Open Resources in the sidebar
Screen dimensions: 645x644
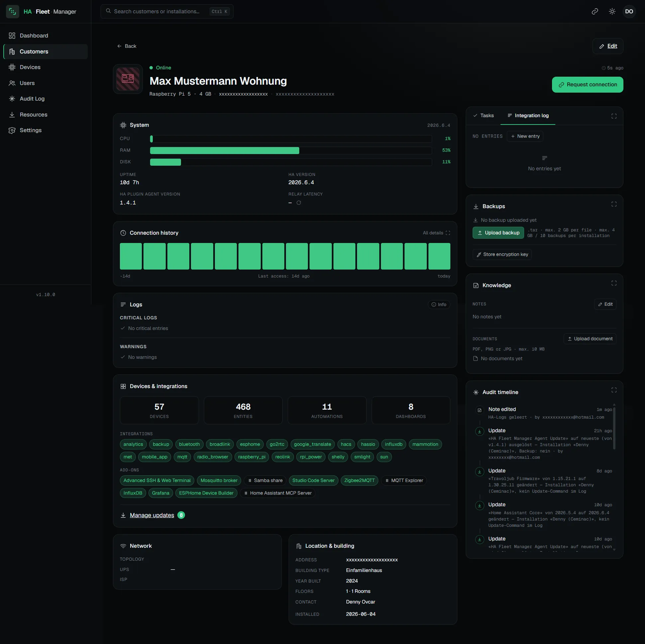46,115
